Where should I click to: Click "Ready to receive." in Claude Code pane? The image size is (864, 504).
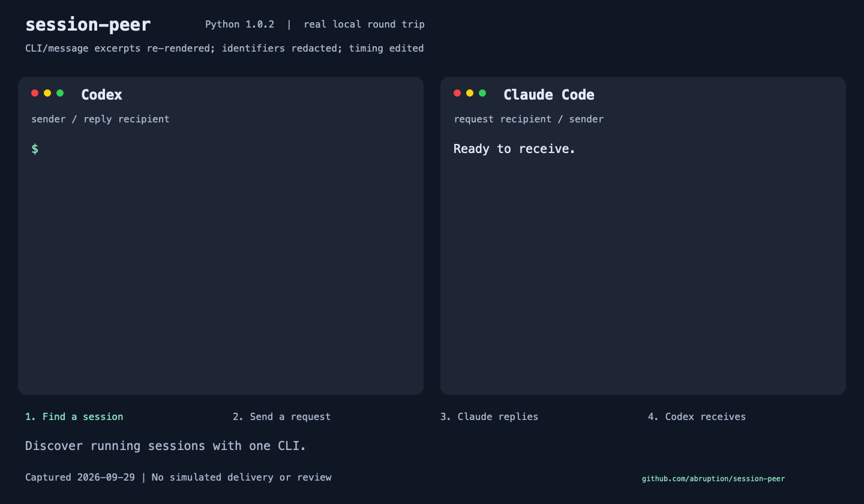pos(515,149)
